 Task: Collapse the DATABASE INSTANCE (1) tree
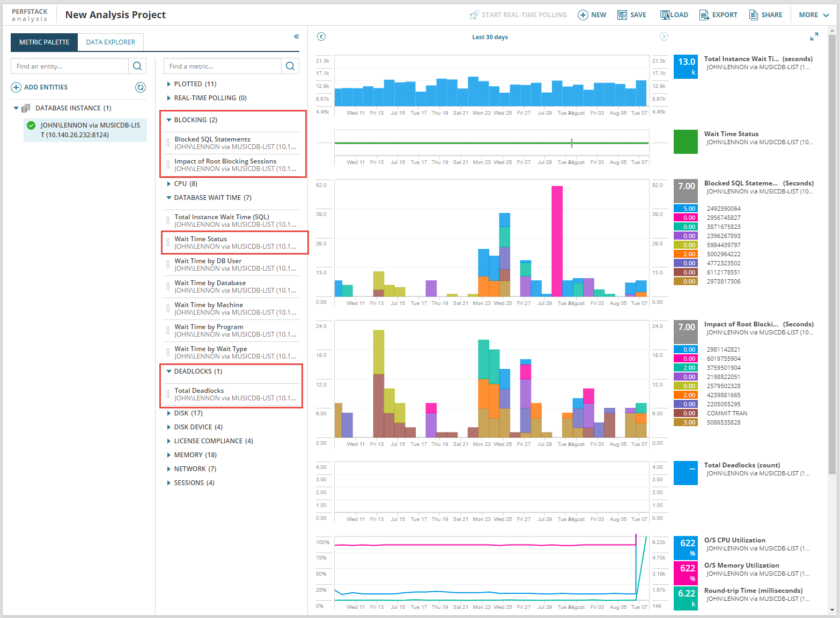point(16,108)
